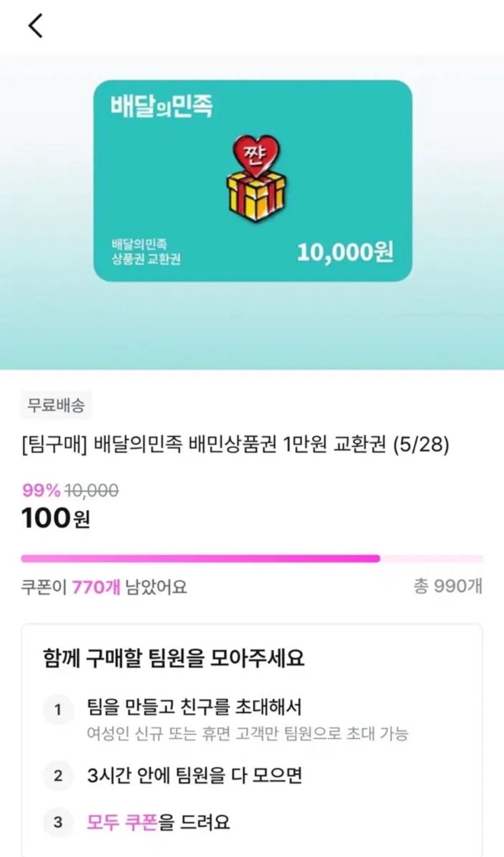Click the pink 모두 쿠폰 text

coord(122,822)
